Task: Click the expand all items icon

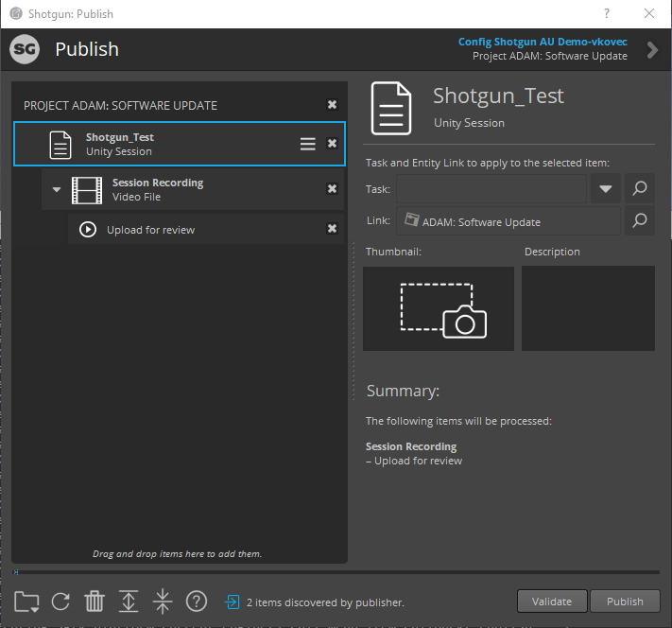Action: [x=129, y=601]
